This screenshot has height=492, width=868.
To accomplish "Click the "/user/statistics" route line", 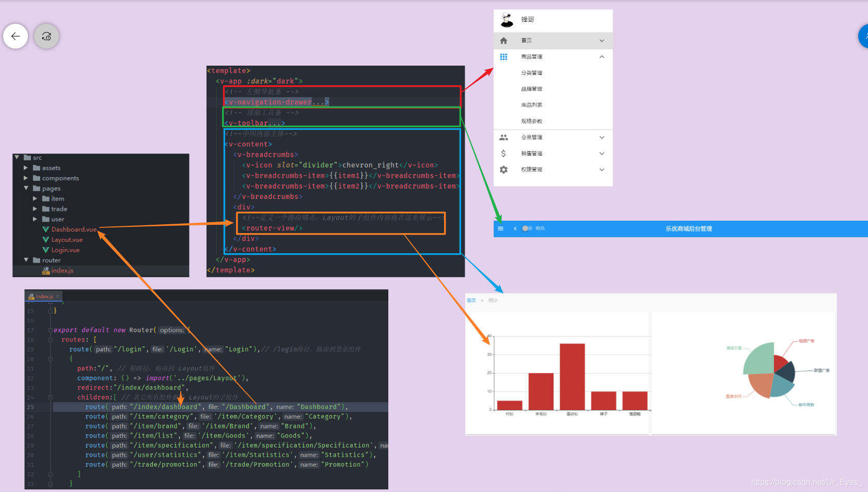I will (230, 455).
